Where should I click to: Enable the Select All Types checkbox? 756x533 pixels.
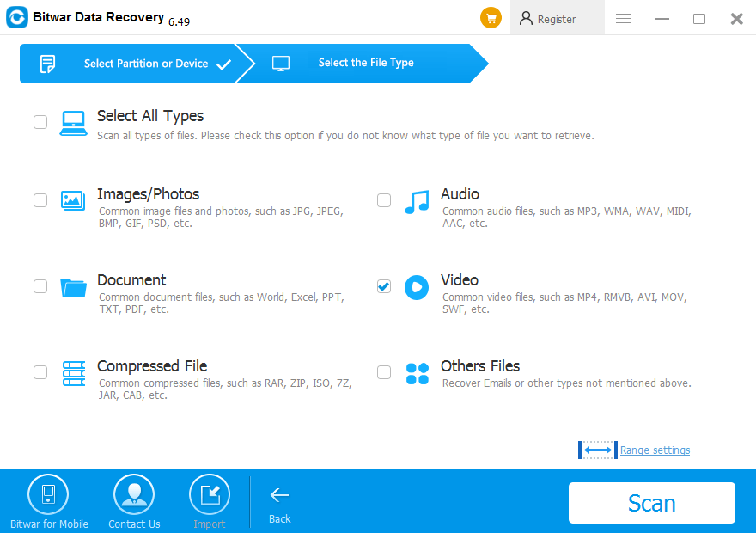click(x=40, y=122)
